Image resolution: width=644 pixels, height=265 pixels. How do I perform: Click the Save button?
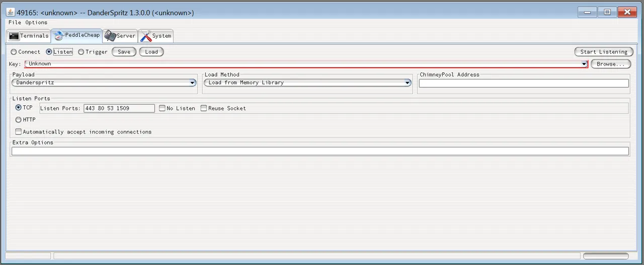(124, 52)
